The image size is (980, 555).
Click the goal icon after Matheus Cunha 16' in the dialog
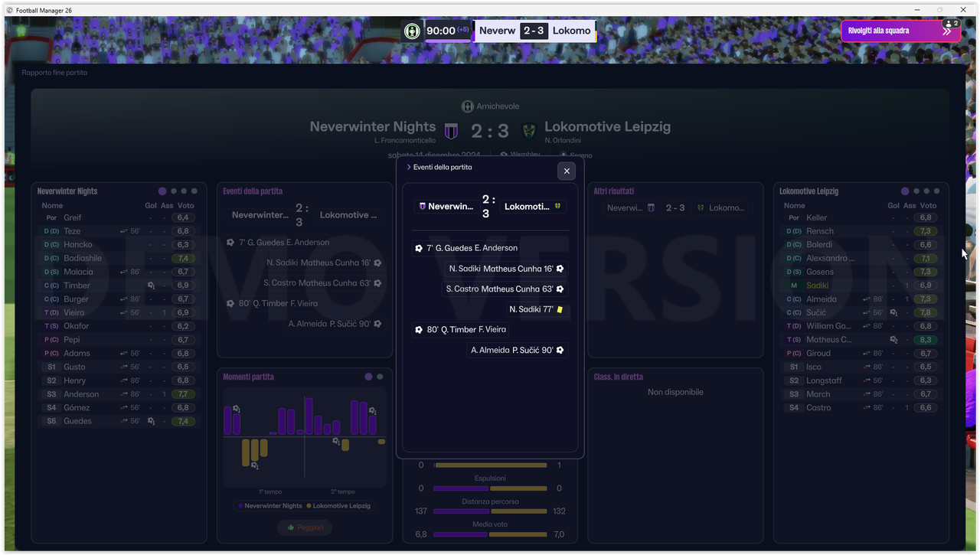[560, 269]
